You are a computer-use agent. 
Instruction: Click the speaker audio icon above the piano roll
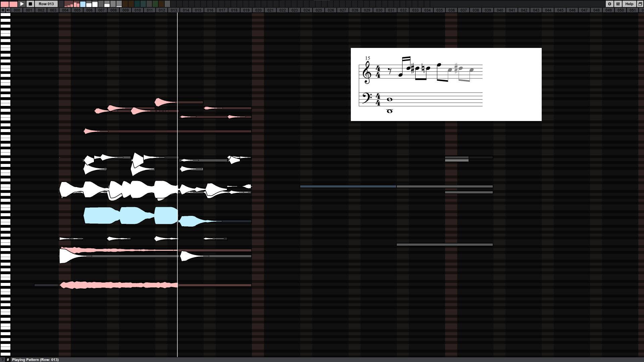[x=8, y=10]
